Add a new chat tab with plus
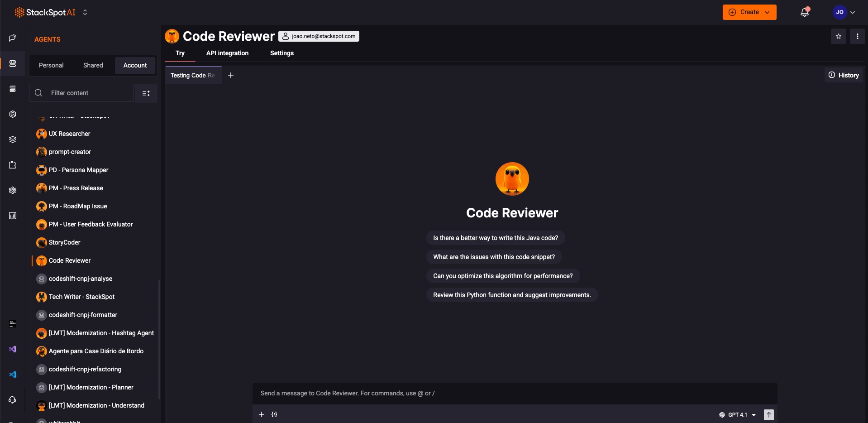The height and width of the screenshot is (423, 868). tap(231, 75)
